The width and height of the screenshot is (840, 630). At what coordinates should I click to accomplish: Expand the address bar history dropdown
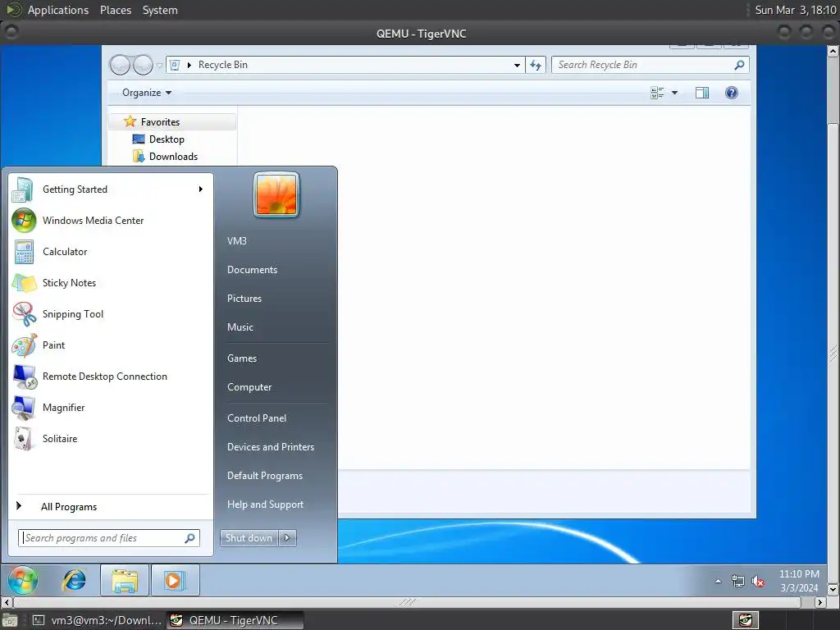point(517,65)
